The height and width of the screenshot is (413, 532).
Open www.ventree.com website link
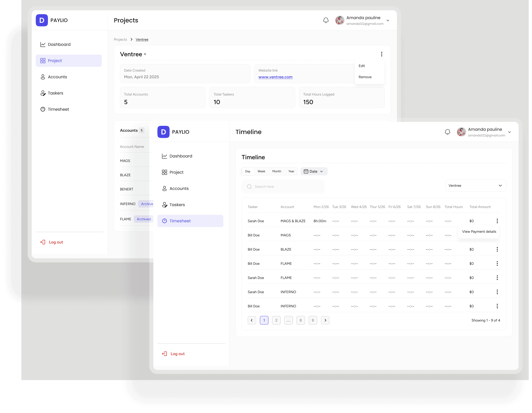pyautogui.click(x=275, y=77)
